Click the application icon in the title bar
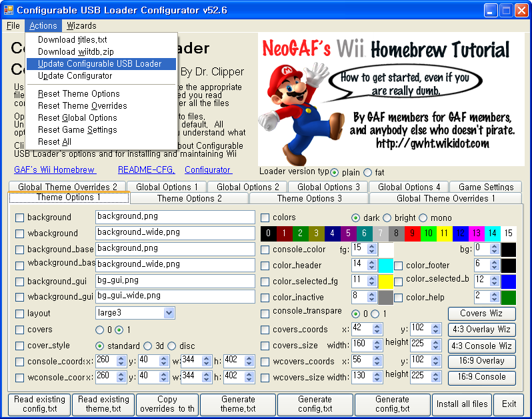This screenshot has width=532, height=419. coord(8,10)
